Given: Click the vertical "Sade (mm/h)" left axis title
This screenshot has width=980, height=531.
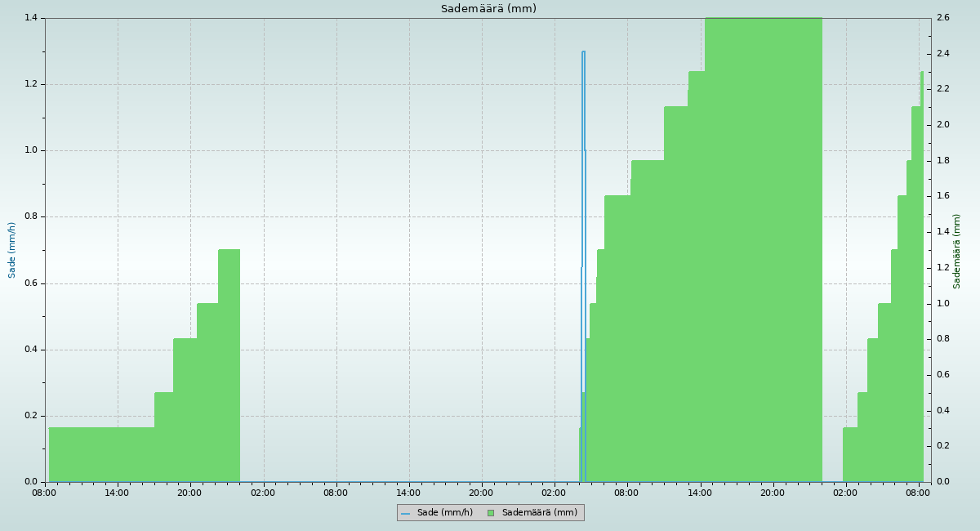Looking at the screenshot, I should (x=12, y=250).
